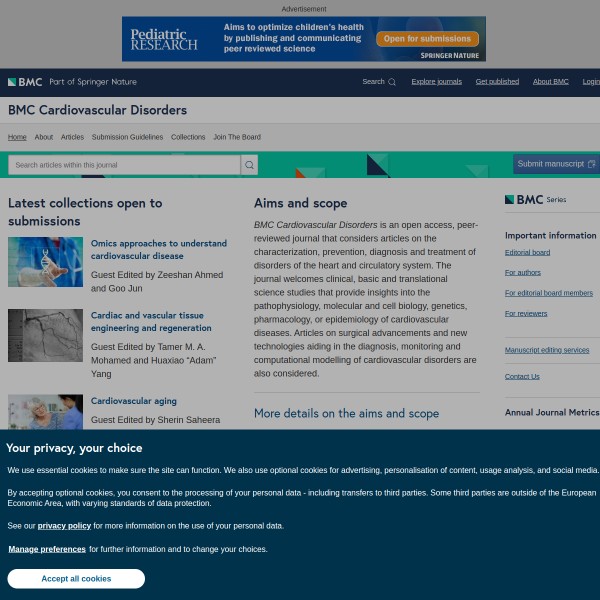Open the Manuscript editing services link
Image resolution: width=600 pixels, height=600 pixels.
546,350
